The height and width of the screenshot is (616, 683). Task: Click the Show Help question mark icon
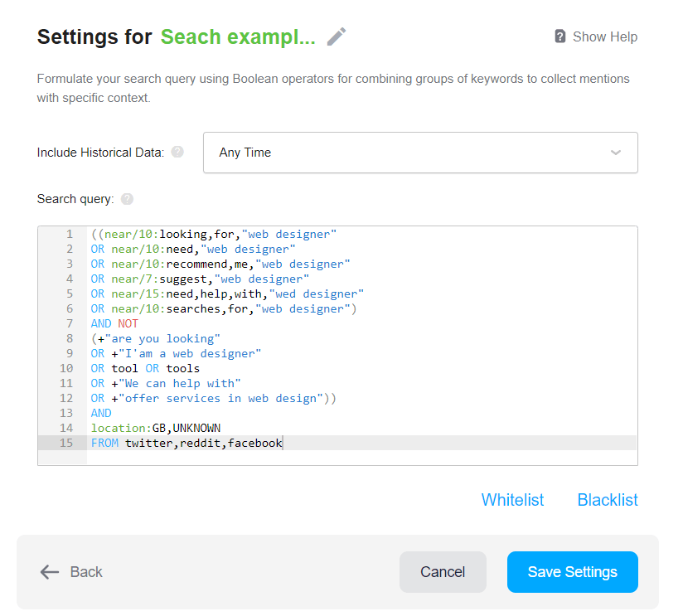coord(560,36)
